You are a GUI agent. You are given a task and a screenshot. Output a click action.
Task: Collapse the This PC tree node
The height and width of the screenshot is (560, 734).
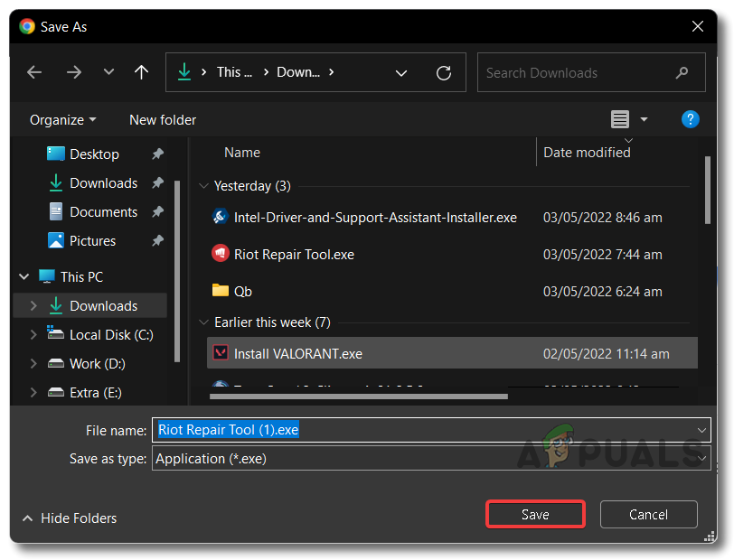pyautogui.click(x=24, y=277)
